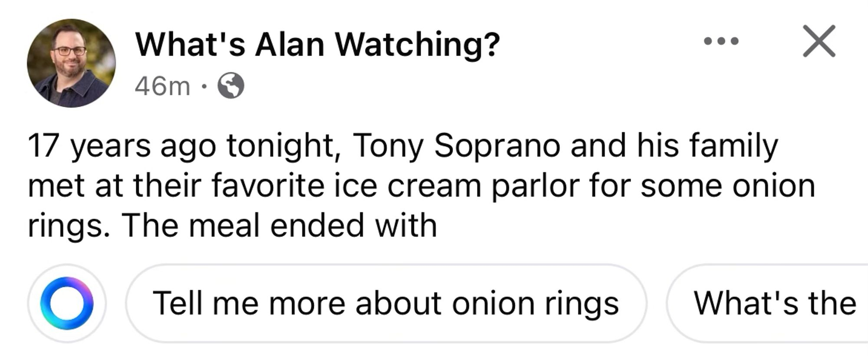Hide this post using the X button
This screenshot has height=356, width=868.
[819, 41]
